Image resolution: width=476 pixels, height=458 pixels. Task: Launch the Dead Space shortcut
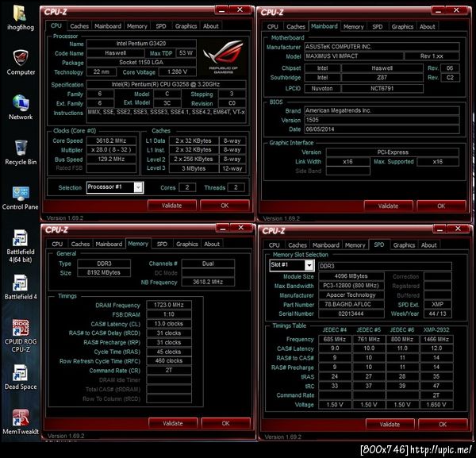tap(21, 377)
